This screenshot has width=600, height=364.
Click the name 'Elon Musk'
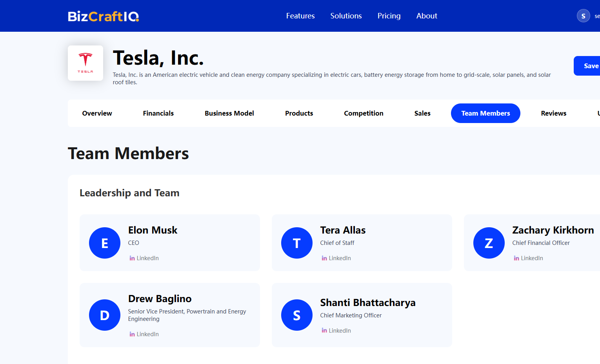153,230
